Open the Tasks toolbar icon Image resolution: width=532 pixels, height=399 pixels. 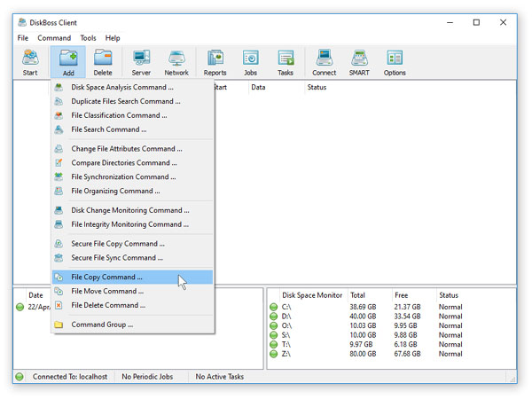(286, 62)
